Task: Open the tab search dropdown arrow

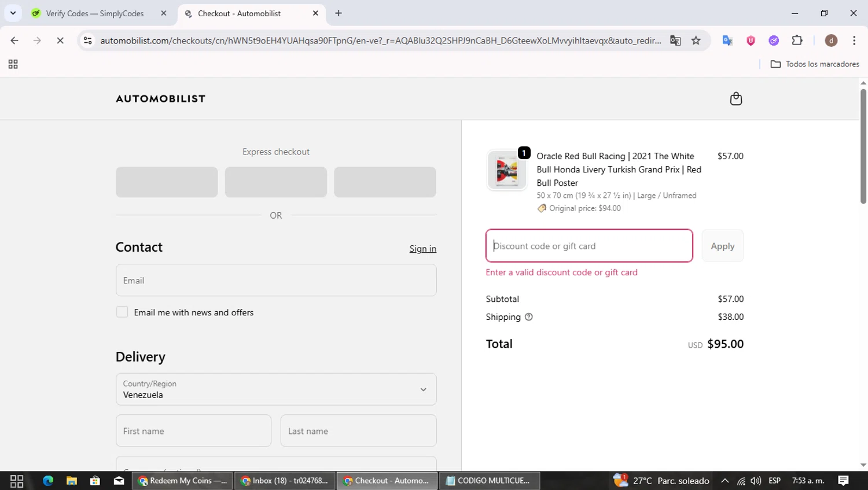Action: point(13,13)
